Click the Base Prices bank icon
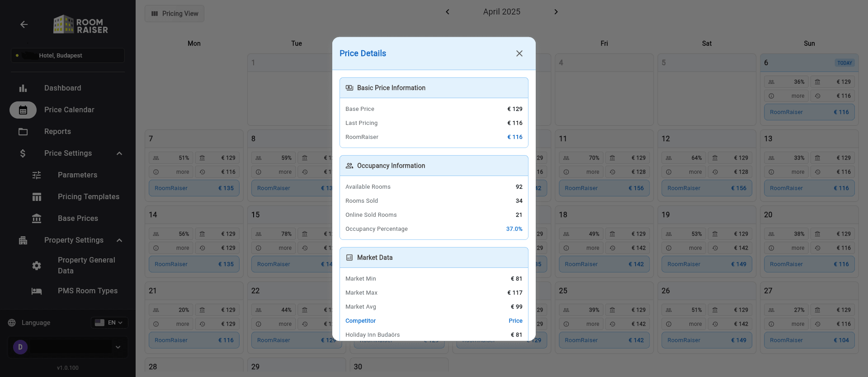868x377 pixels. [x=37, y=219]
